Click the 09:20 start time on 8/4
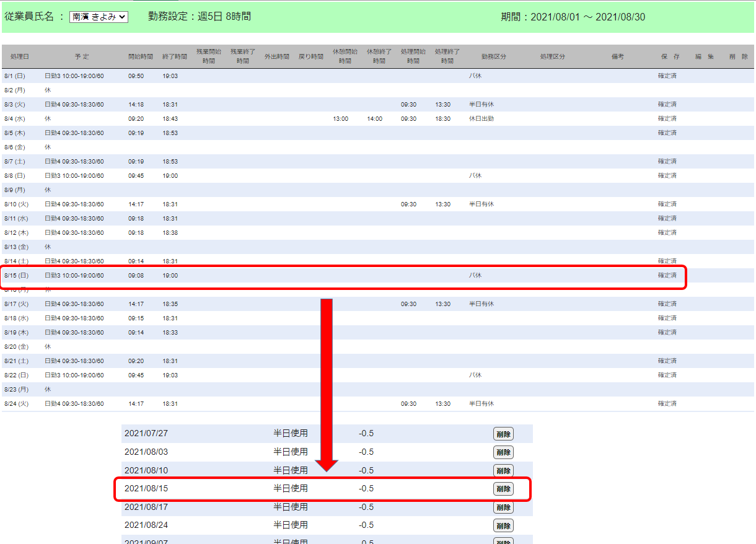 (x=136, y=119)
